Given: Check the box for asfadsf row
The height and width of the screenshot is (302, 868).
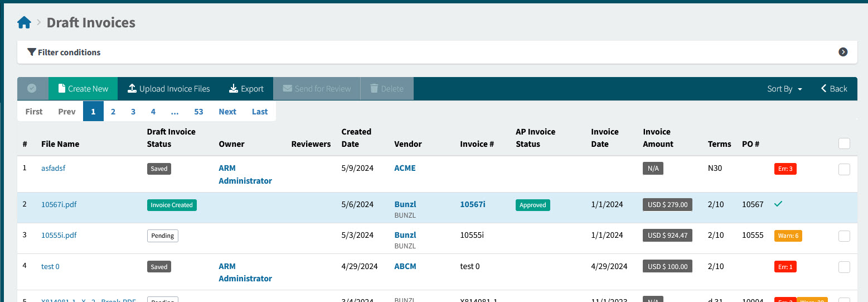Looking at the screenshot, I should coord(844,170).
